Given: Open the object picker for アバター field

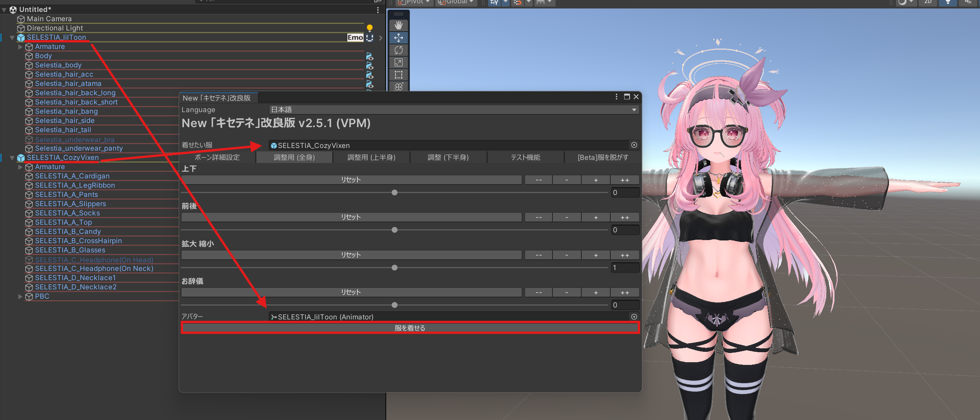Looking at the screenshot, I should click(x=634, y=317).
